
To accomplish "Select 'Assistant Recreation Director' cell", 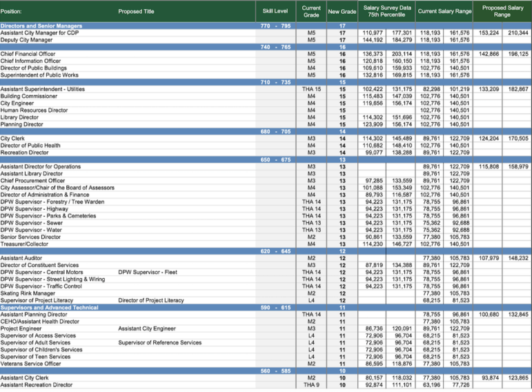I will pos(37,385).
